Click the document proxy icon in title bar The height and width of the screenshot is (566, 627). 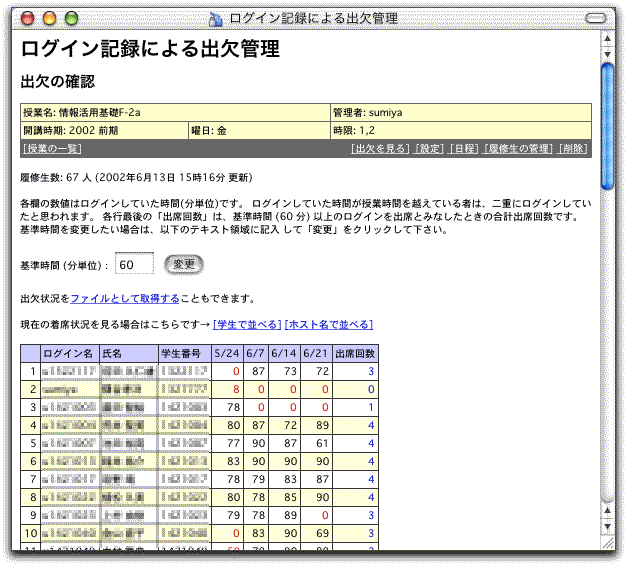coord(216,19)
